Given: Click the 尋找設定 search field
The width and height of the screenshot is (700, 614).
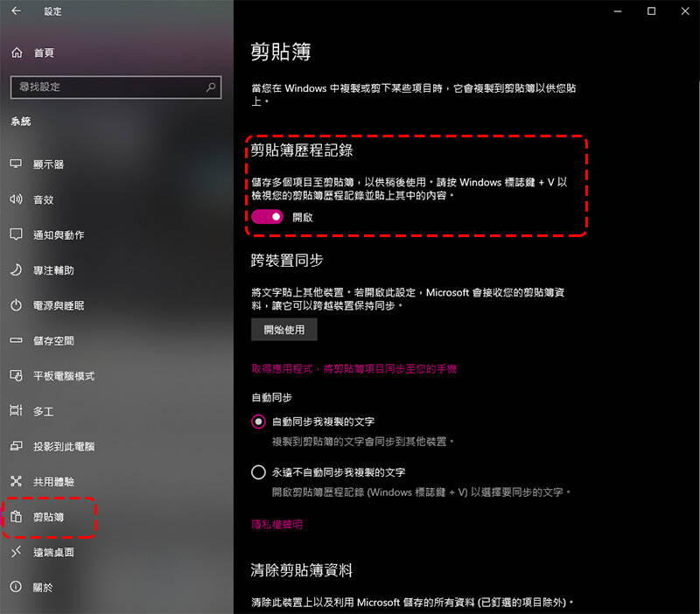Looking at the screenshot, I should point(116,87).
